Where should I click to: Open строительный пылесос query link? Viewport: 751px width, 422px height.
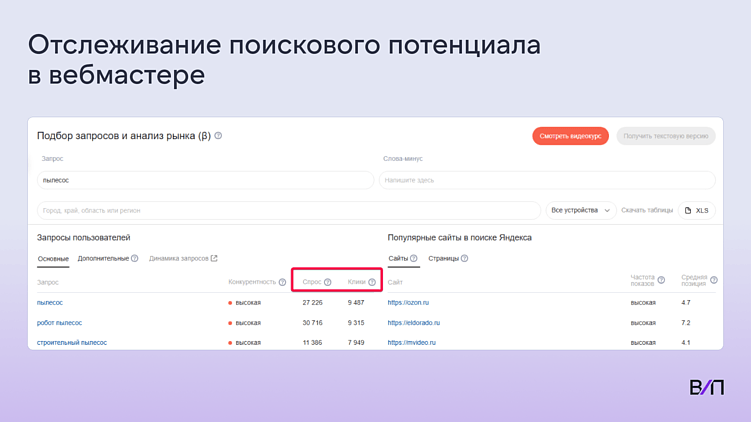(72, 342)
